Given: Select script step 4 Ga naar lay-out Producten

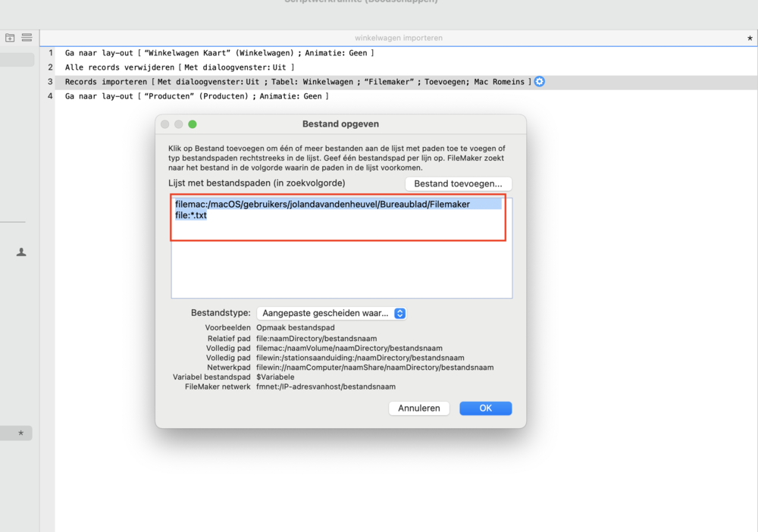Looking at the screenshot, I should (x=197, y=96).
